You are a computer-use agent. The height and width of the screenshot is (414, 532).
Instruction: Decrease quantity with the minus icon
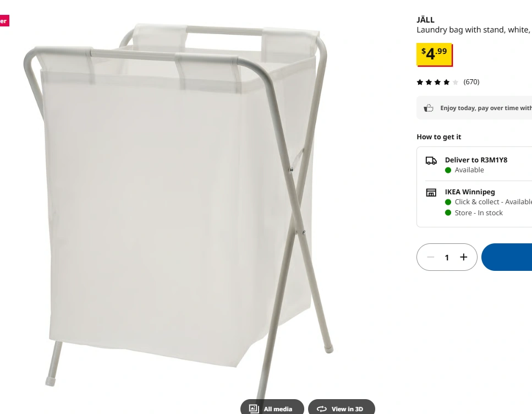(x=431, y=257)
